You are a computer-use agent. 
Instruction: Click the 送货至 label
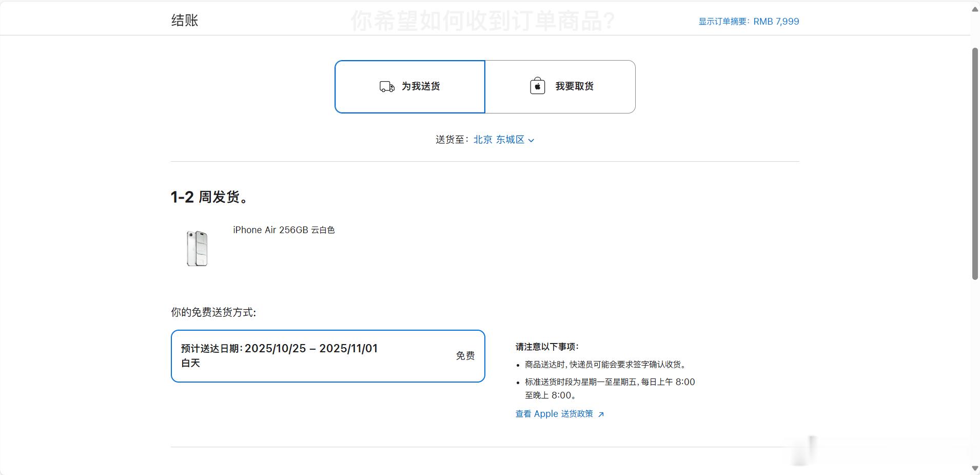point(452,140)
